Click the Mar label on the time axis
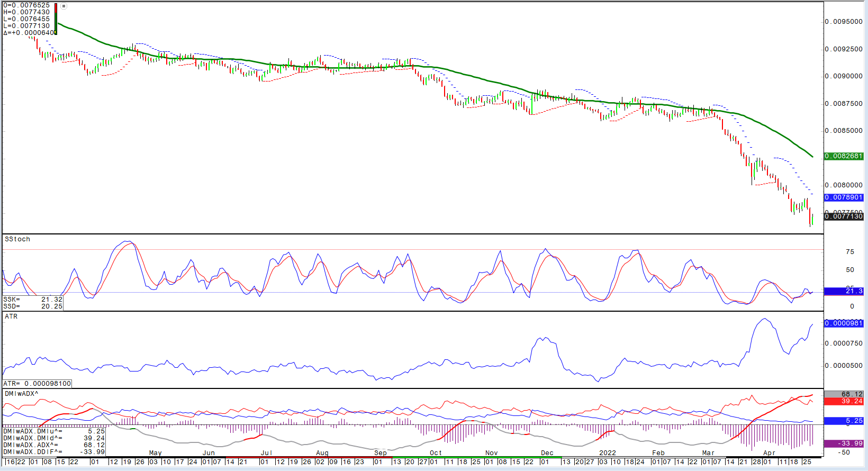Screen dimensions: 868x471 [x=708, y=453]
